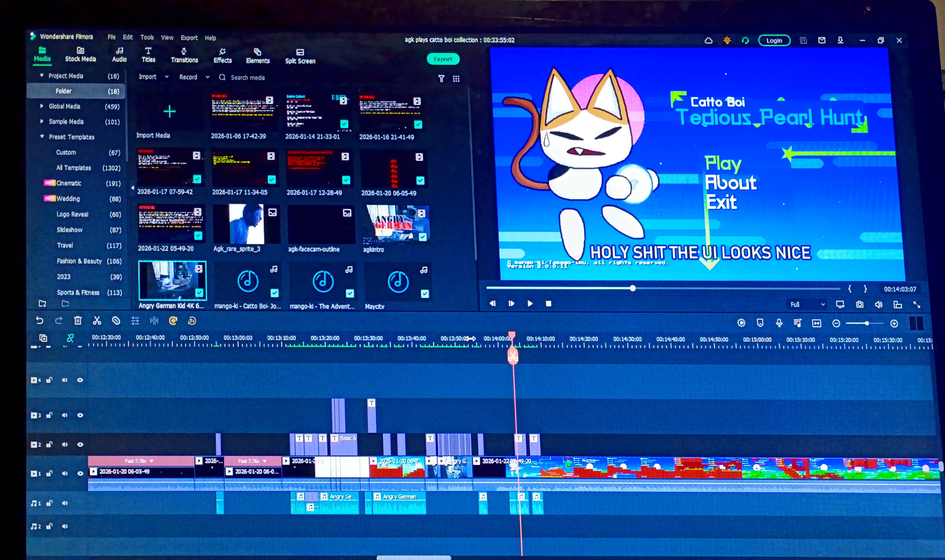
Task: Hide video track 3 with eye icon
Action: tap(80, 415)
